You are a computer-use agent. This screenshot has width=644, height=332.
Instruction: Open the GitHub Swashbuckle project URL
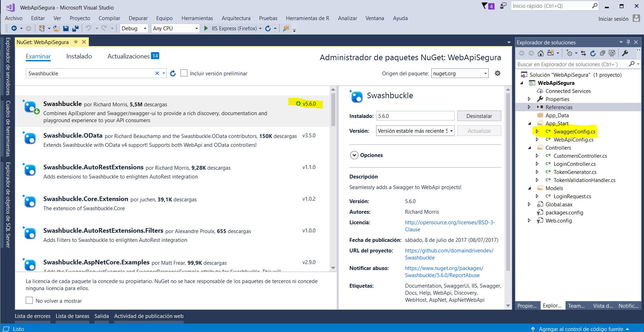tap(449, 254)
